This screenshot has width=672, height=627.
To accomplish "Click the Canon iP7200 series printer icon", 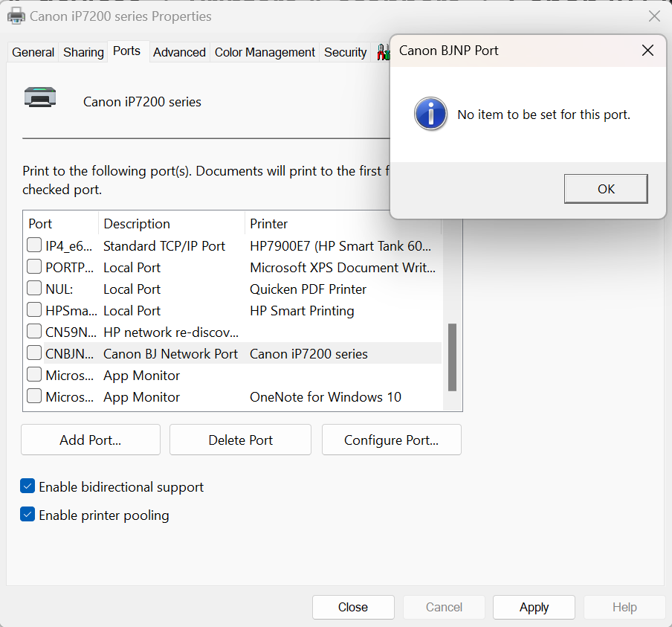I will tap(39, 97).
